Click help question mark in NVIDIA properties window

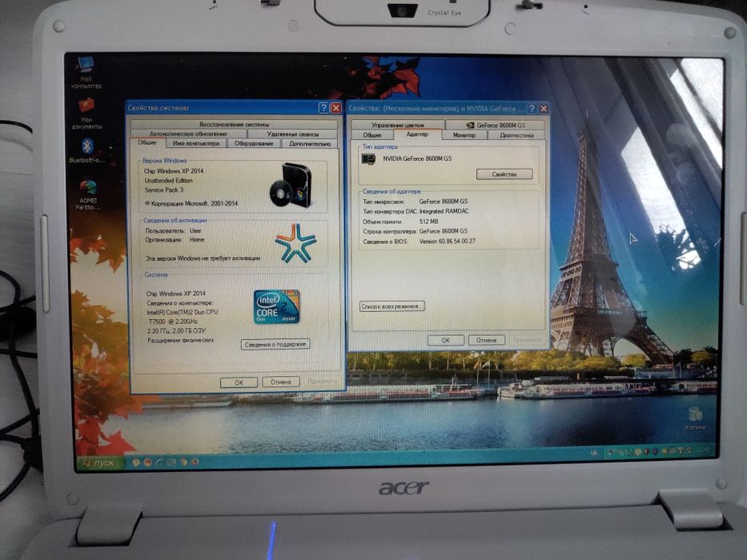pyautogui.click(x=532, y=109)
